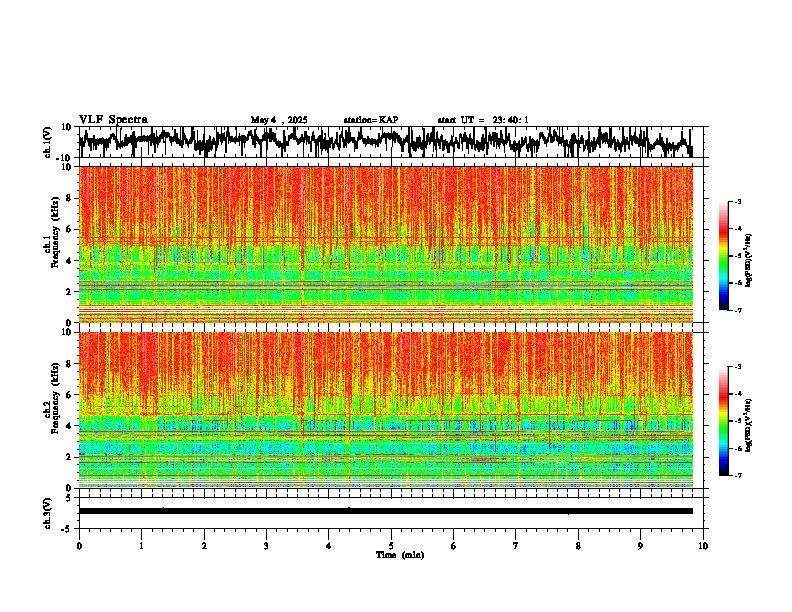Click the log PSD label beside ch.1 color bar
792x612 pixels.
[x=749, y=260]
